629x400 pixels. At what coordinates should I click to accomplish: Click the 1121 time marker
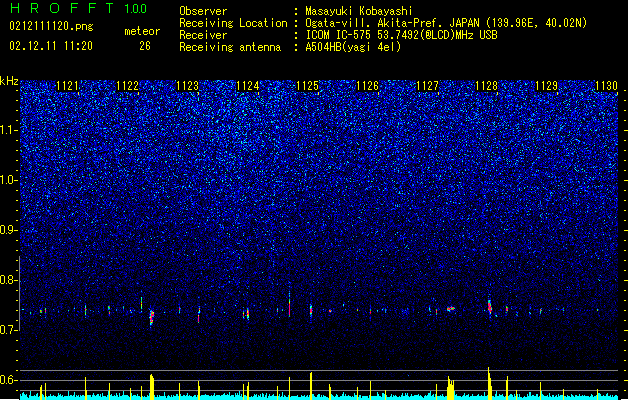click(67, 86)
